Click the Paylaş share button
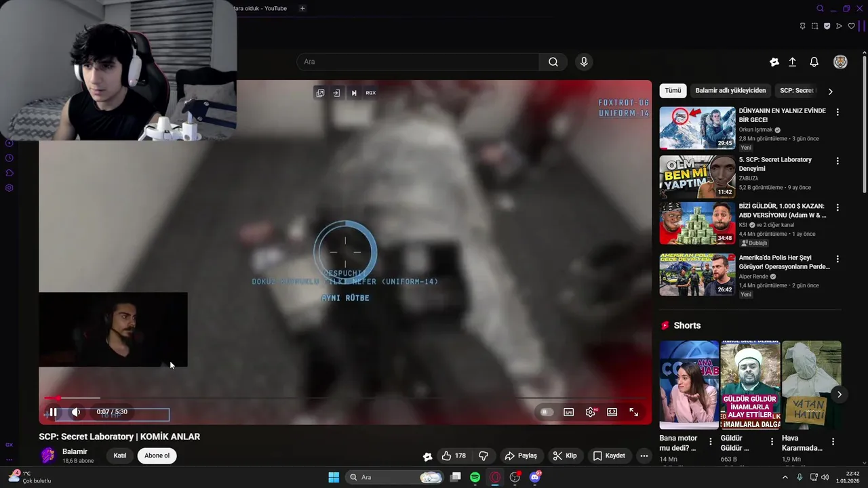The image size is (868, 488). 521,455
